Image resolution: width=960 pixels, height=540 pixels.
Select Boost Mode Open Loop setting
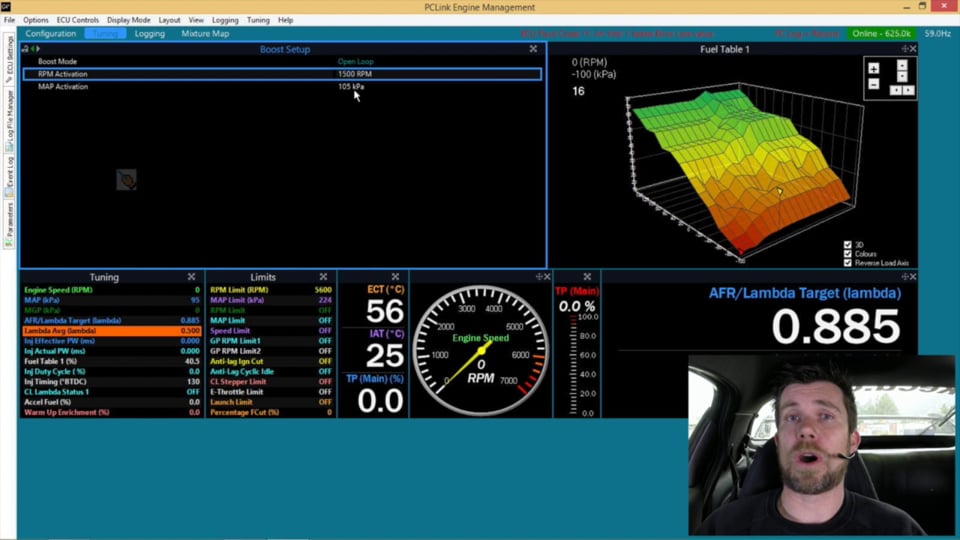(282, 61)
